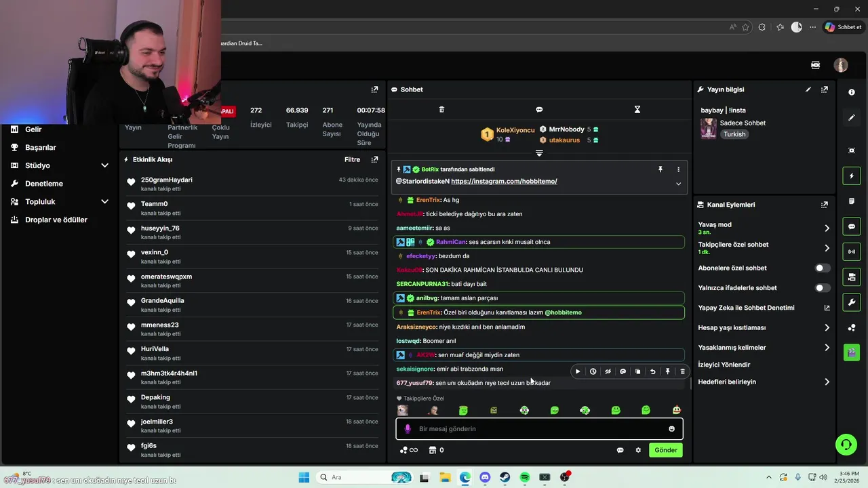868x488 pixels.
Task: Expand Yavaş mod settings
Action: click(827, 228)
